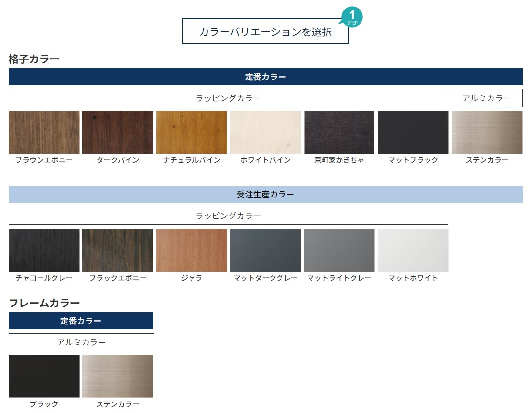This screenshot has width=532, height=413.
Task: Choose the ブラックエボニー swatch
Action: (118, 250)
